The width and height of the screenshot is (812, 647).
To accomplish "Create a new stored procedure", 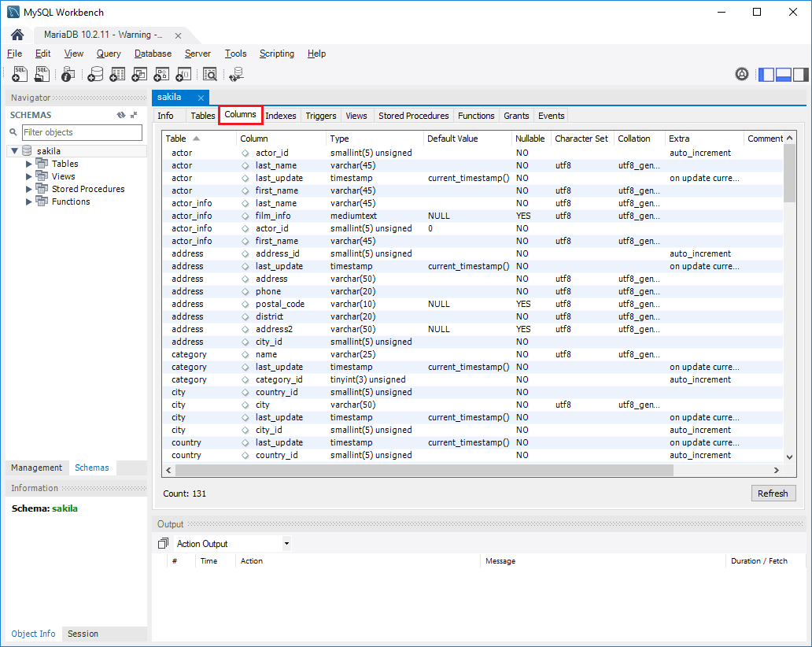I will tap(161, 74).
